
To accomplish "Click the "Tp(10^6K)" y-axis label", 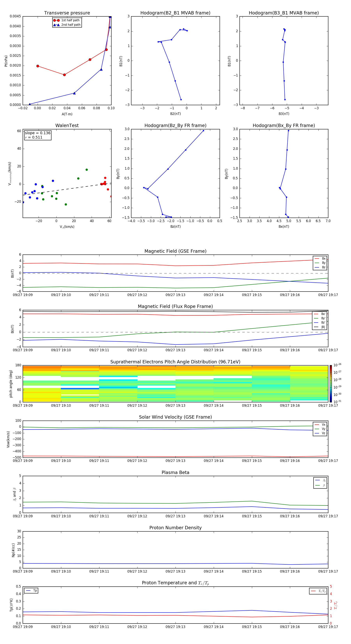I will tap(11, 605).
